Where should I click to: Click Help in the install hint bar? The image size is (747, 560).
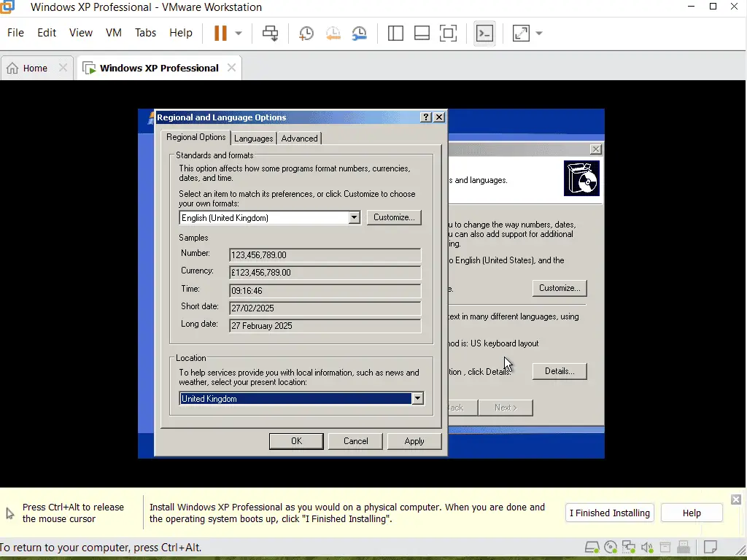pos(692,513)
